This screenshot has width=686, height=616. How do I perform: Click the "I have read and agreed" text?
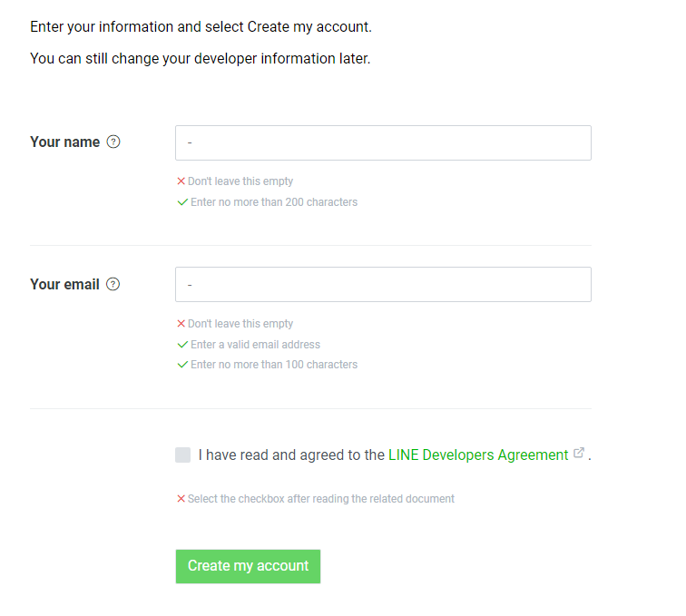coord(291,455)
